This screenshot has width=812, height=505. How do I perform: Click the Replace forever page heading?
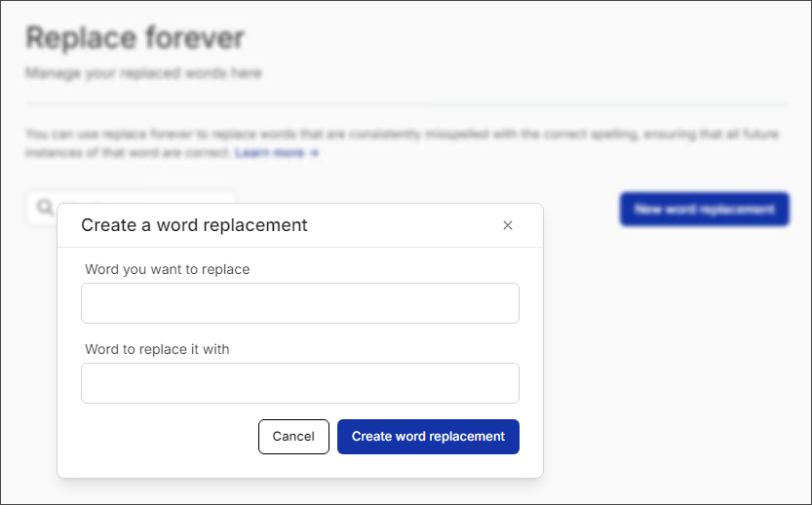point(135,38)
